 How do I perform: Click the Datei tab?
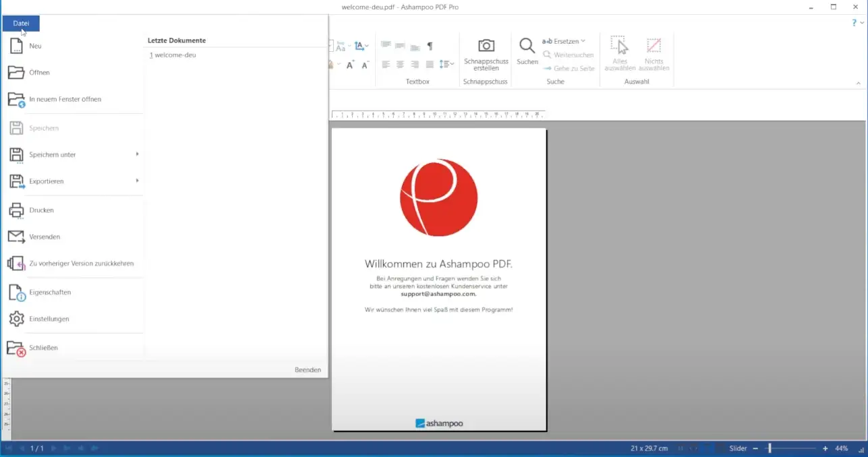[21, 24]
